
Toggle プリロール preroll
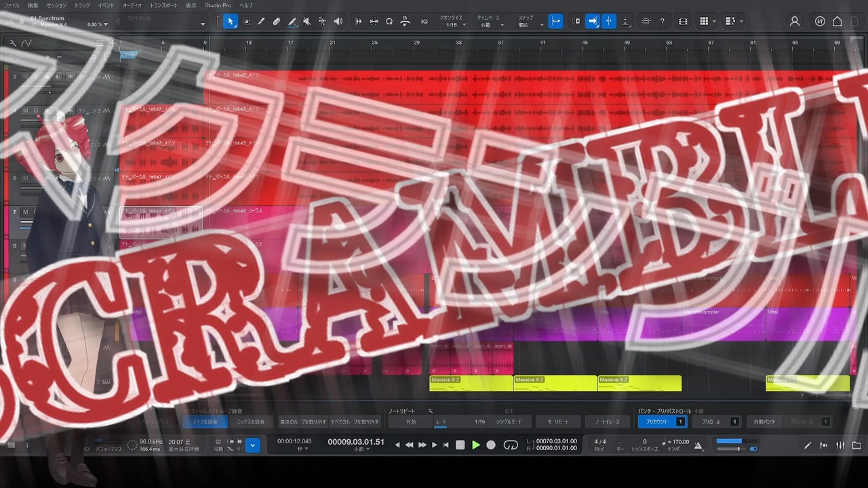(716, 422)
